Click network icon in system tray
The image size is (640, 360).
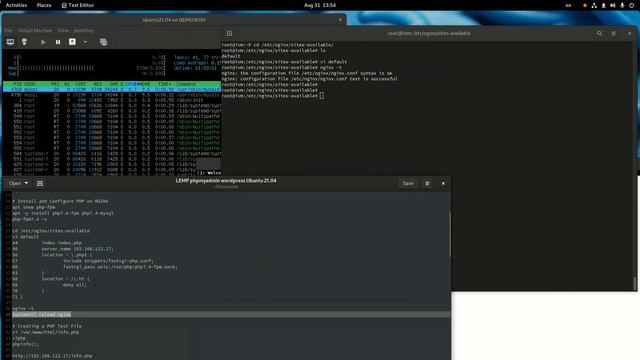pos(594,5)
